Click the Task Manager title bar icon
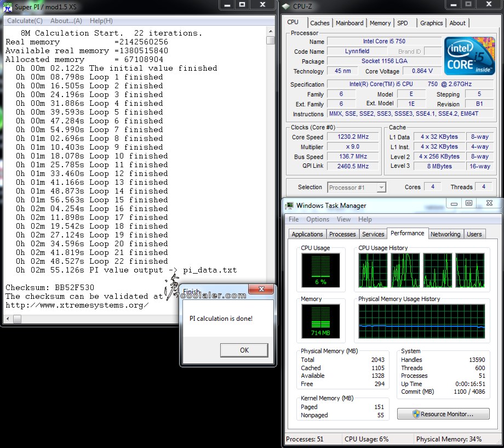Viewport: 504px width, 448px height. coord(290,205)
